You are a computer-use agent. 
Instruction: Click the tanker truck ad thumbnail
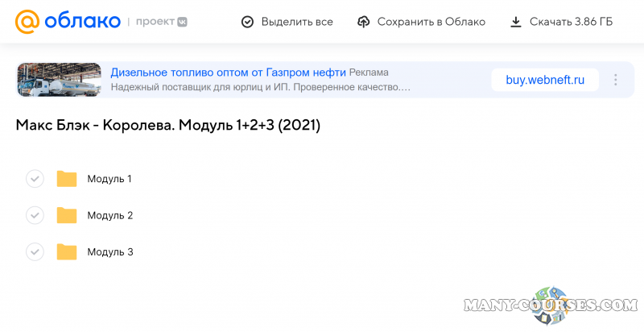(59, 80)
